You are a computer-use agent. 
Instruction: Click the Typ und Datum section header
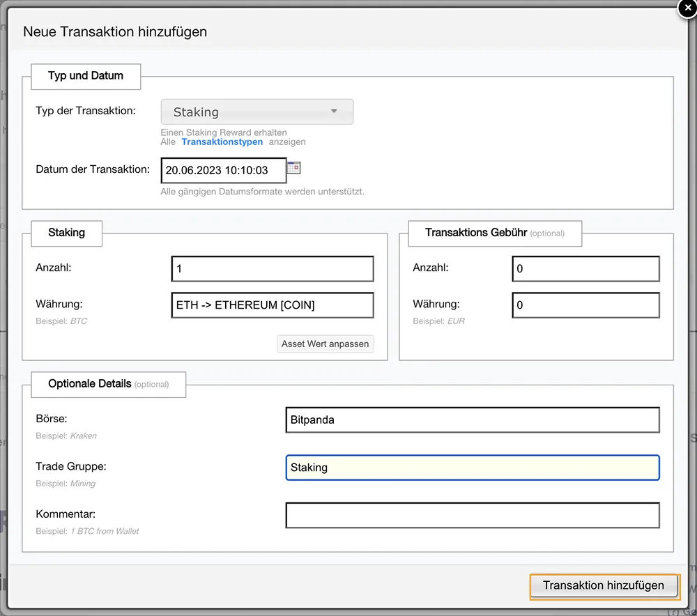click(x=86, y=76)
